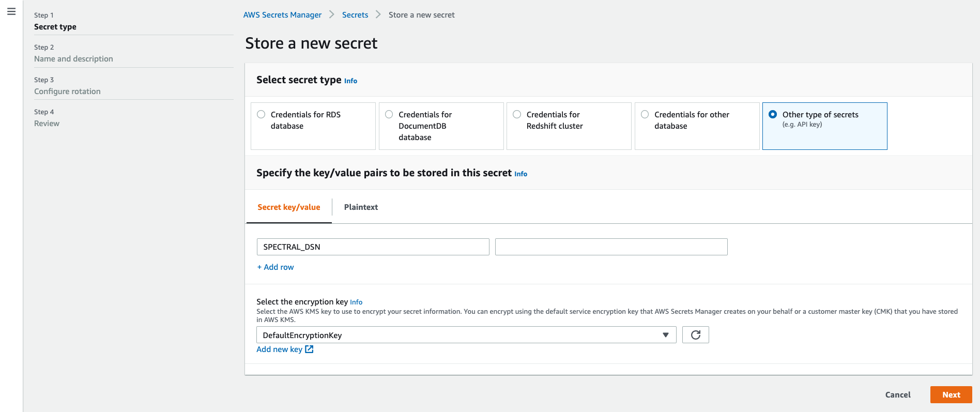This screenshot has height=412, width=980.
Task: Open Info link for key/value pairs heading
Action: pyautogui.click(x=520, y=174)
